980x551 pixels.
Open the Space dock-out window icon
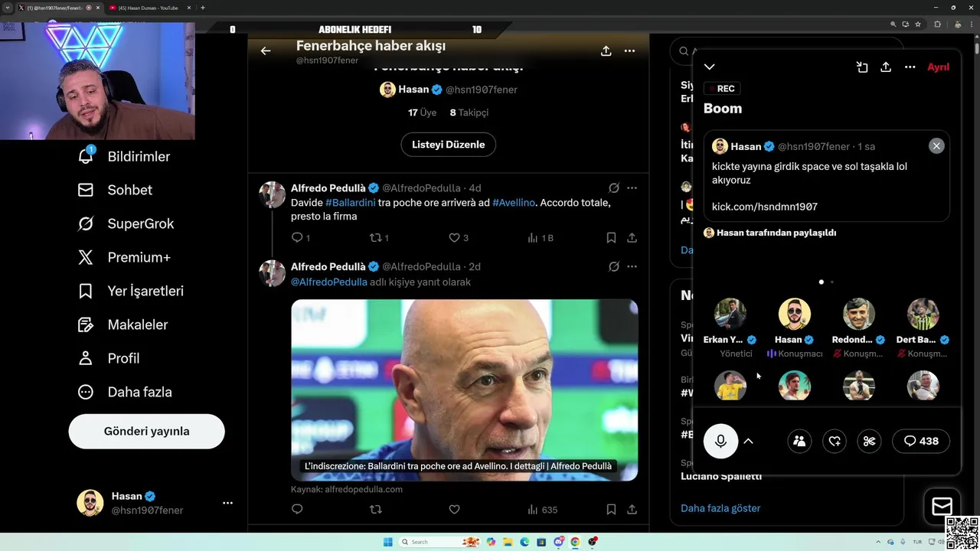coord(862,67)
